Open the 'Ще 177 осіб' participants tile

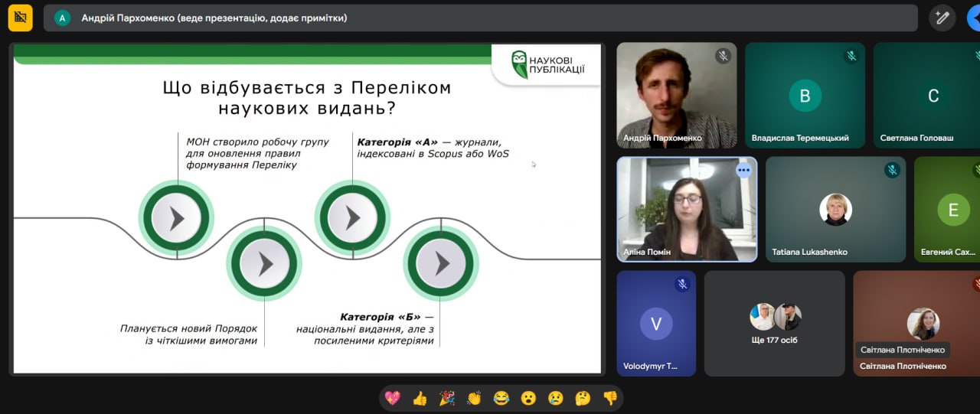(x=775, y=323)
